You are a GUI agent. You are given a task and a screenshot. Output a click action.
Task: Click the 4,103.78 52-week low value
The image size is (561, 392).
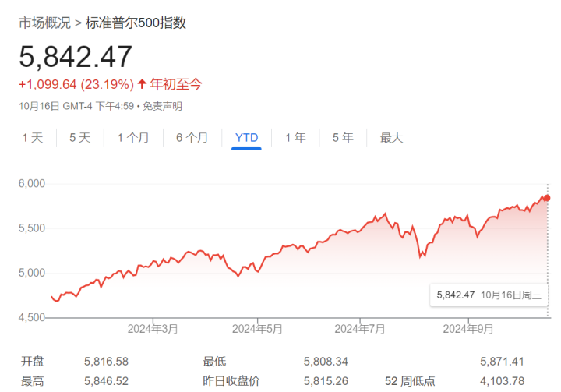pos(503,381)
